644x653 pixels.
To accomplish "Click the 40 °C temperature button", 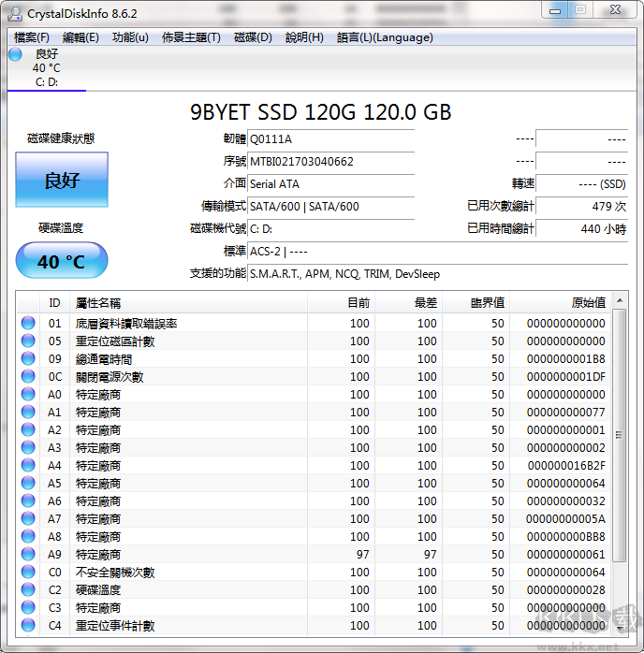I will pos(62,261).
